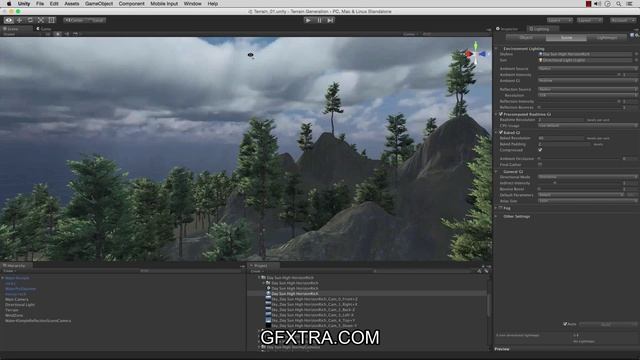Click the Account button in toolbar

tap(623, 20)
